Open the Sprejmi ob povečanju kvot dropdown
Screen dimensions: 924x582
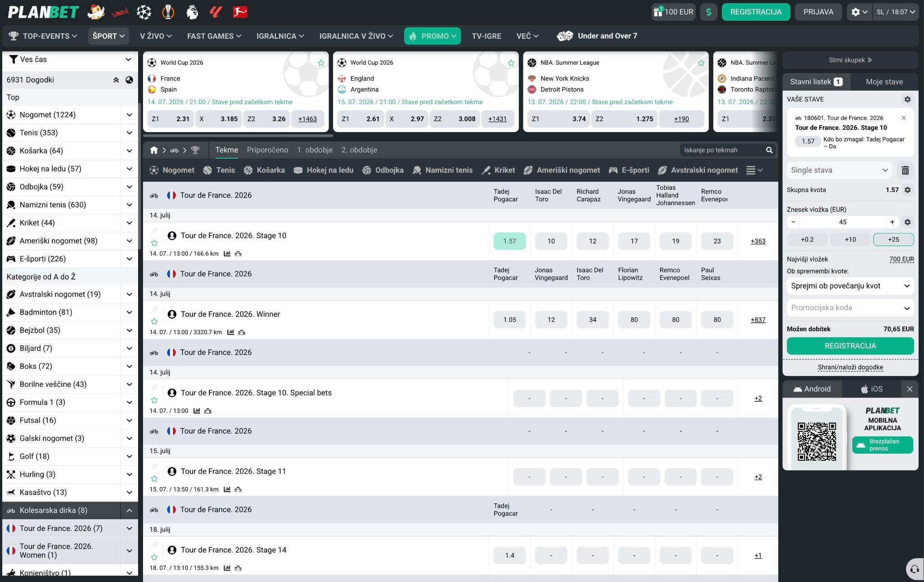(850, 286)
